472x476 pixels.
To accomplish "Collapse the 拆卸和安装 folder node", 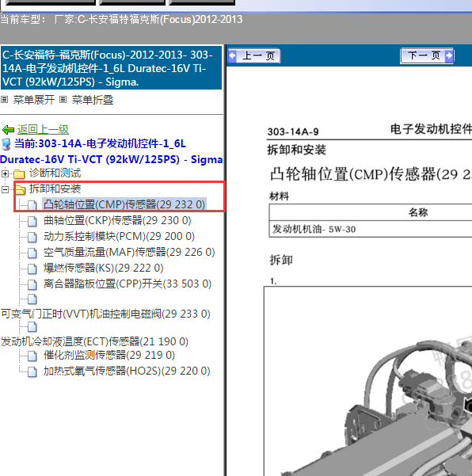I will coord(5,189).
